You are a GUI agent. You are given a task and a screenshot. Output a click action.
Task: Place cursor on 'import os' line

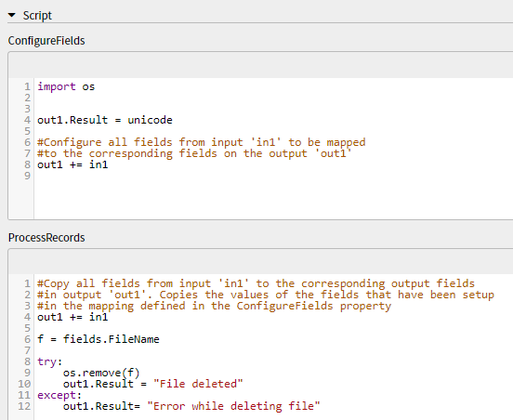(x=66, y=86)
